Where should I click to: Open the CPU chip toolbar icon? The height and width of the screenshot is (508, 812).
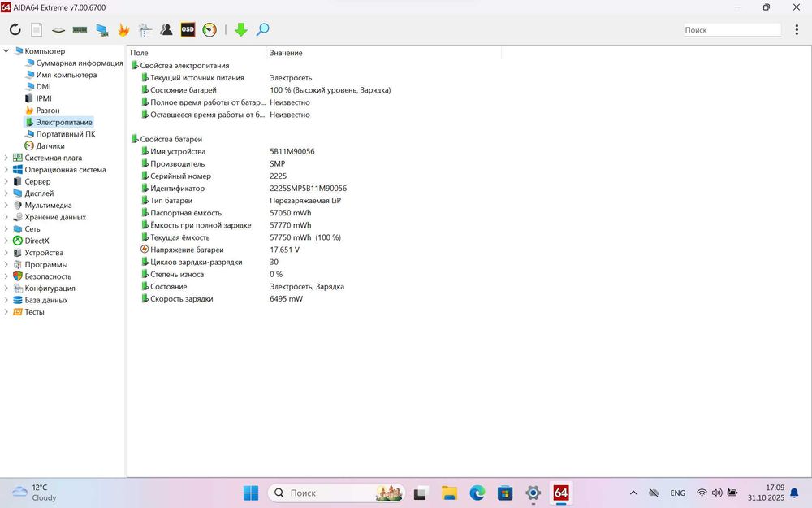[x=58, y=30]
